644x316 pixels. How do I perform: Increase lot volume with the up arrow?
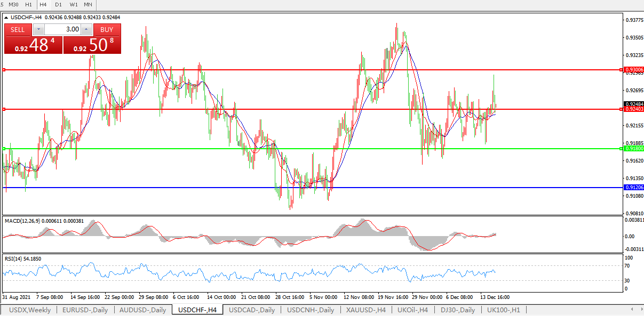tap(86, 29)
